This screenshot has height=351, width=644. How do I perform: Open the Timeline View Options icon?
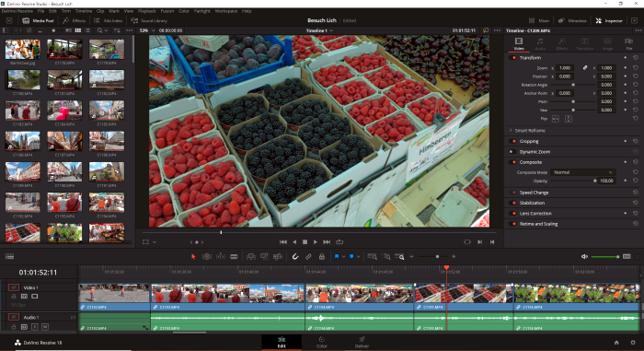pyautogui.click(x=9, y=256)
